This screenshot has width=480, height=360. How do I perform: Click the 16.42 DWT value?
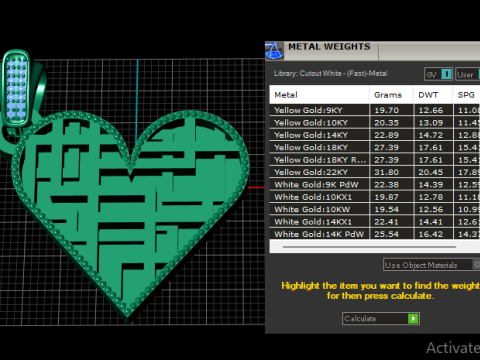point(431,234)
